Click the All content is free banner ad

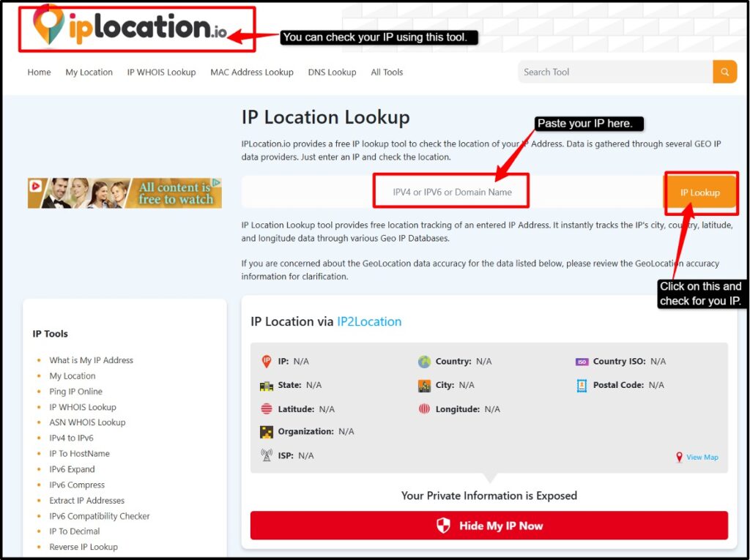[125, 193]
